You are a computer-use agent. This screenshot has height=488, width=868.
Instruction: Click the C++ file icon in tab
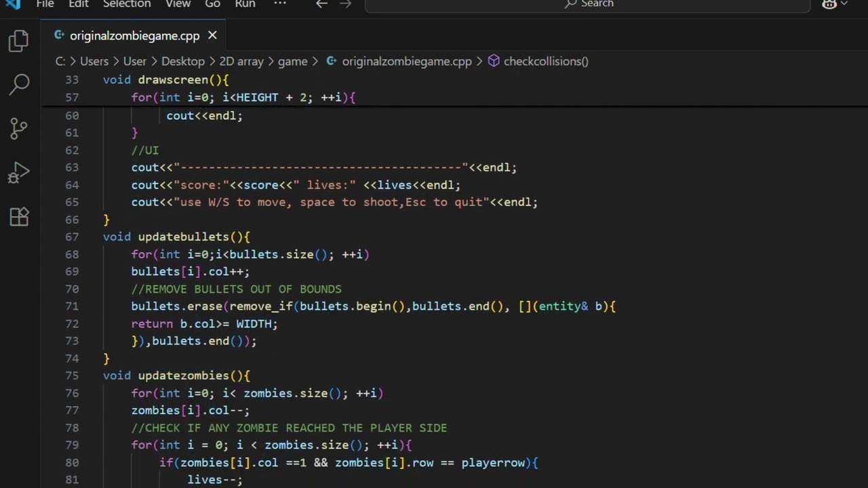pyautogui.click(x=60, y=35)
